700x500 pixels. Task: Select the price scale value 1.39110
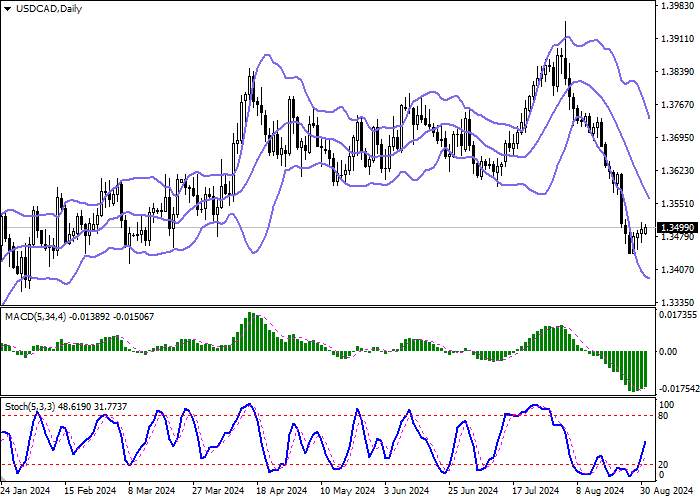(679, 38)
